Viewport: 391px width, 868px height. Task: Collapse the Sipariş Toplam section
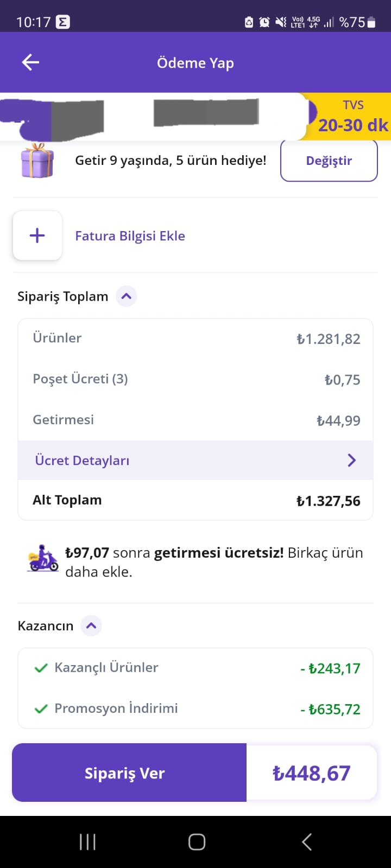126,296
